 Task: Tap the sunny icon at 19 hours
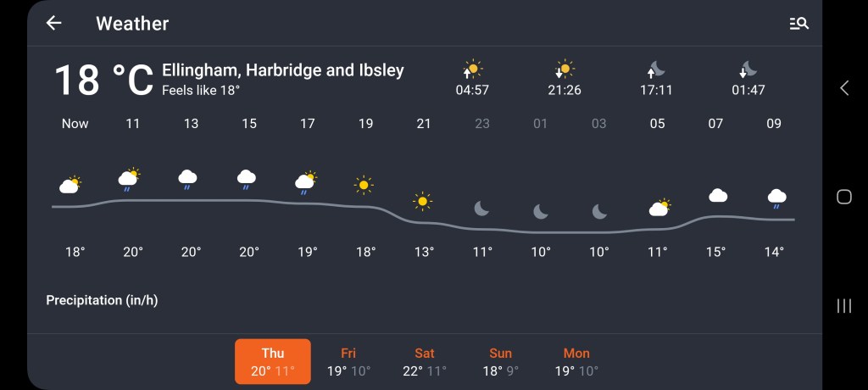coord(364,184)
